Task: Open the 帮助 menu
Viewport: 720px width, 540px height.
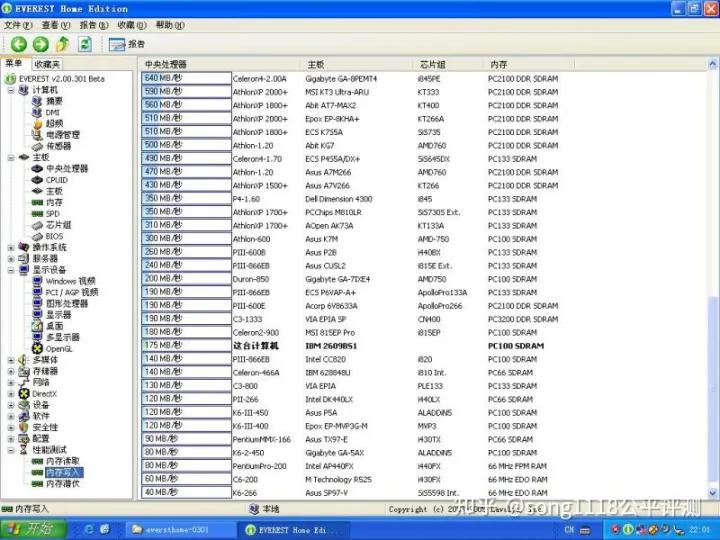Action: click(170, 25)
